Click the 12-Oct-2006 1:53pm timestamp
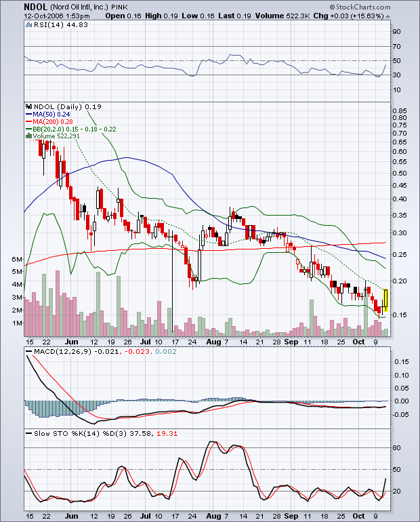Image resolution: width=420 pixels, height=522 pixels. click(57, 16)
